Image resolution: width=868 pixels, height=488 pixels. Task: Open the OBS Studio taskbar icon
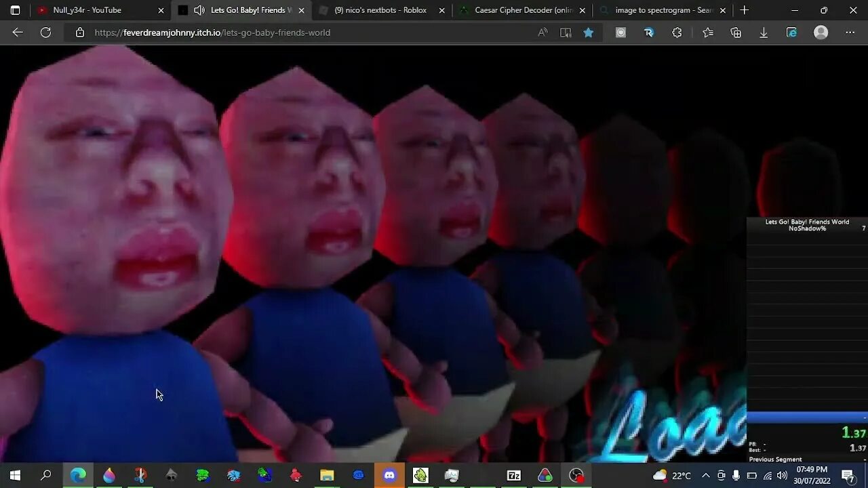click(x=576, y=475)
